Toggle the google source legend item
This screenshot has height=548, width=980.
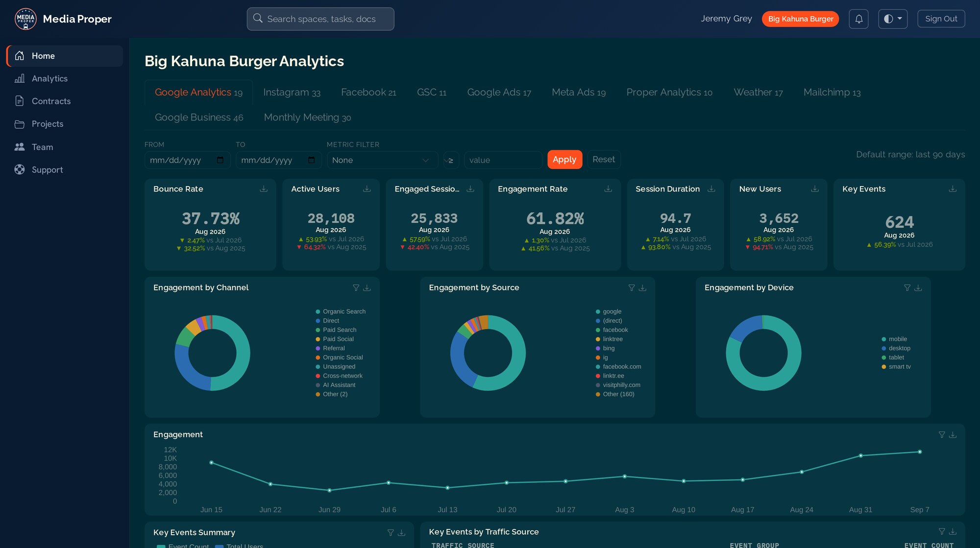click(x=608, y=311)
